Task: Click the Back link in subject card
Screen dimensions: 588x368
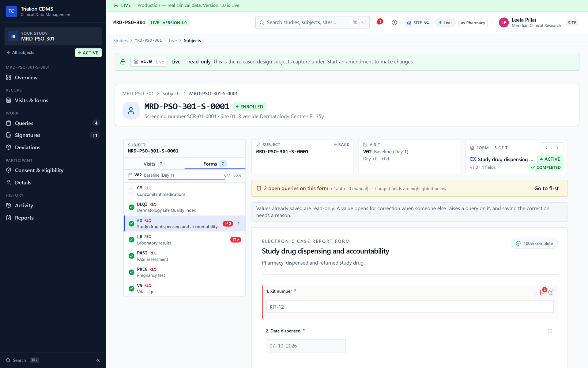Action: 341,144
